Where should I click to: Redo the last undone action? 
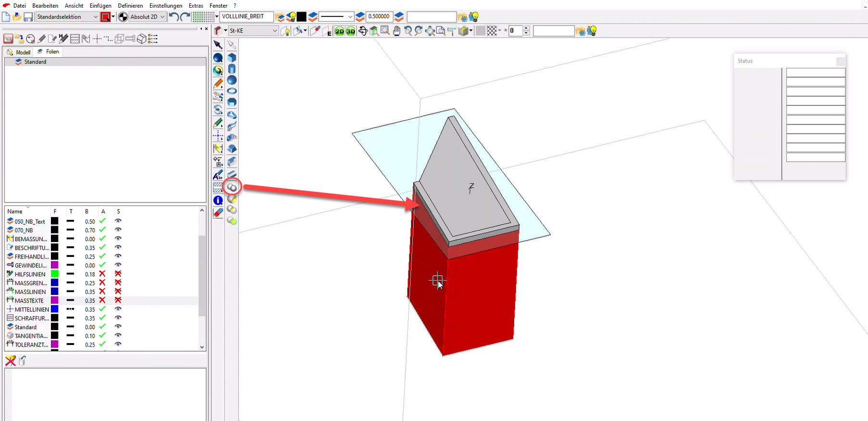point(185,17)
